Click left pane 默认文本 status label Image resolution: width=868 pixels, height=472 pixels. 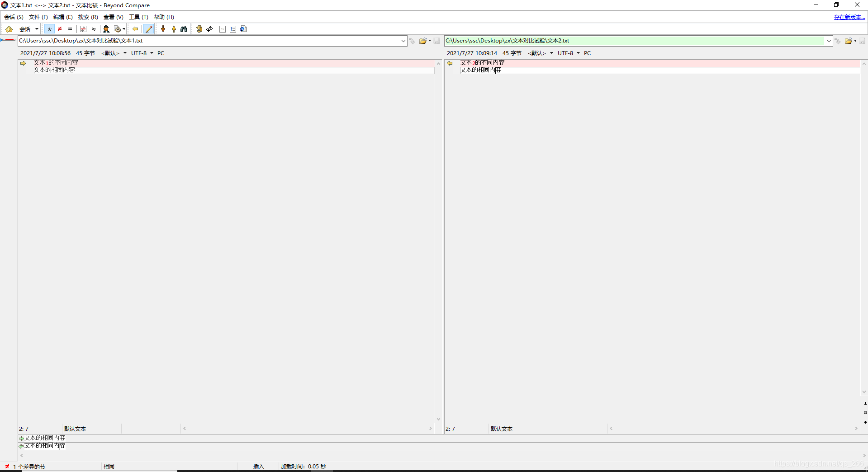[75, 429]
